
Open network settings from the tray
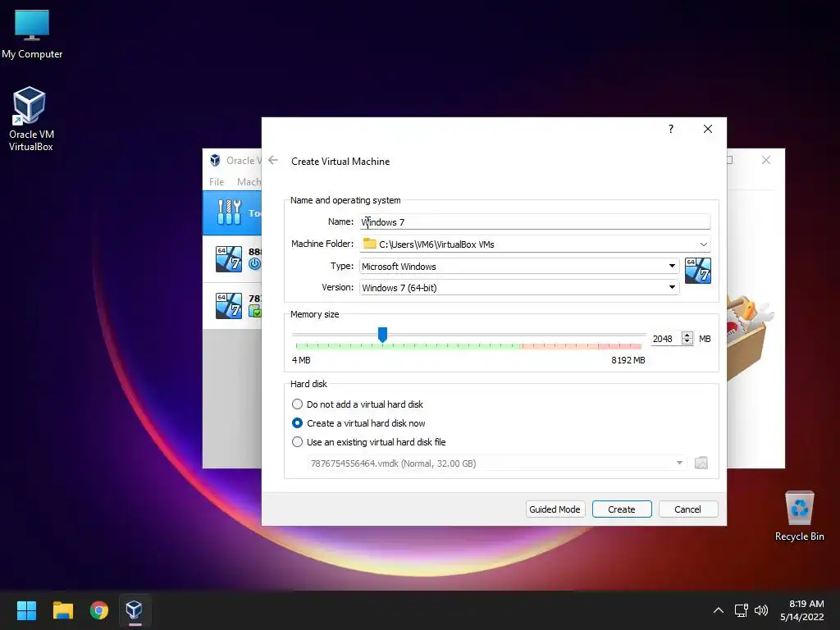pos(741,610)
